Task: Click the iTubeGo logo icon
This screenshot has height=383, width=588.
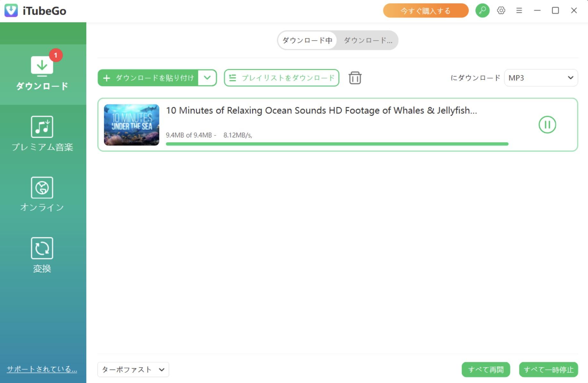Action: 11,11
